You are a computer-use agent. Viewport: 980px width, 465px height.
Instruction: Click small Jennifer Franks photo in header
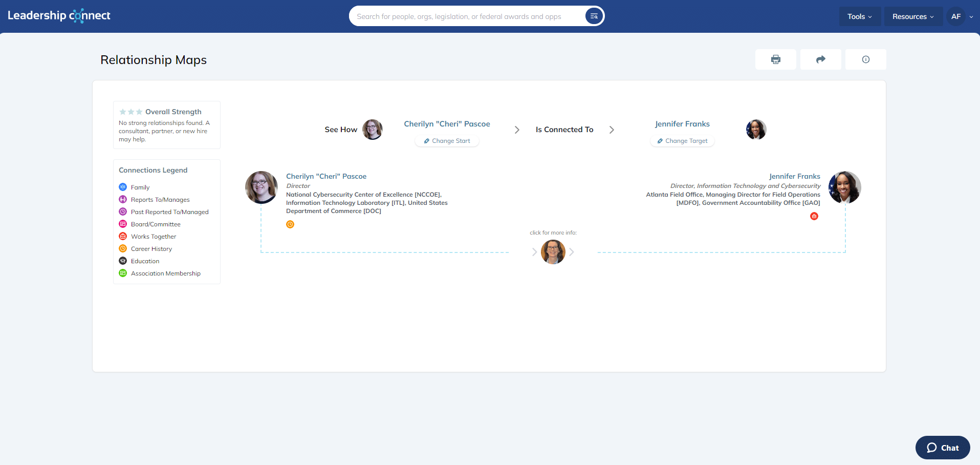tap(756, 130)
